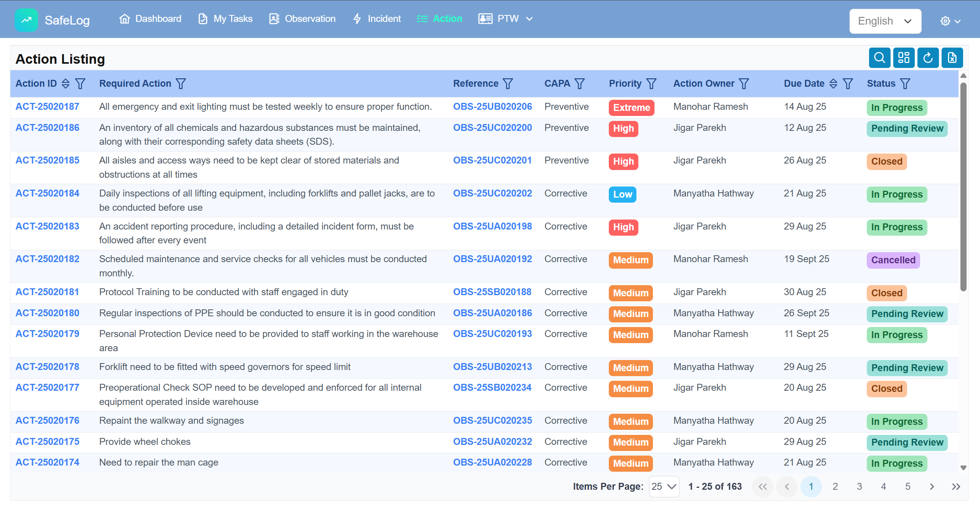Image resolution: width=980 pixels, height=517 pixels.
Task: Expand the English language dropdown
Action: [x=885, y=21]
